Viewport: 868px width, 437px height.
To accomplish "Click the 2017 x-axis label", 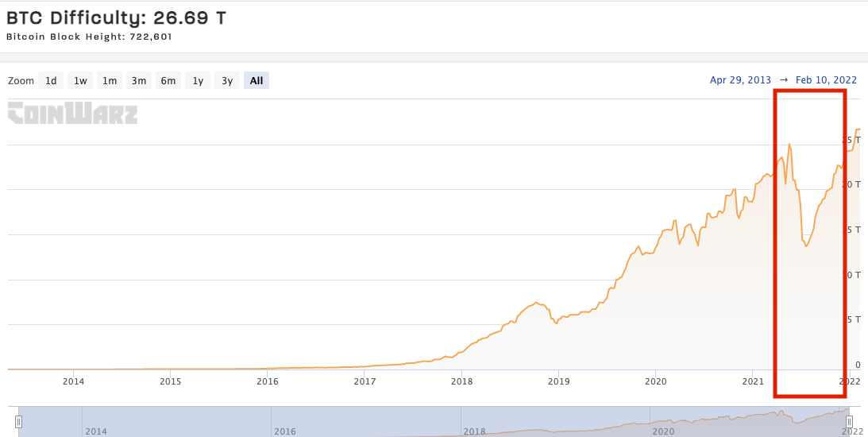I will click(x=365, y=381).
